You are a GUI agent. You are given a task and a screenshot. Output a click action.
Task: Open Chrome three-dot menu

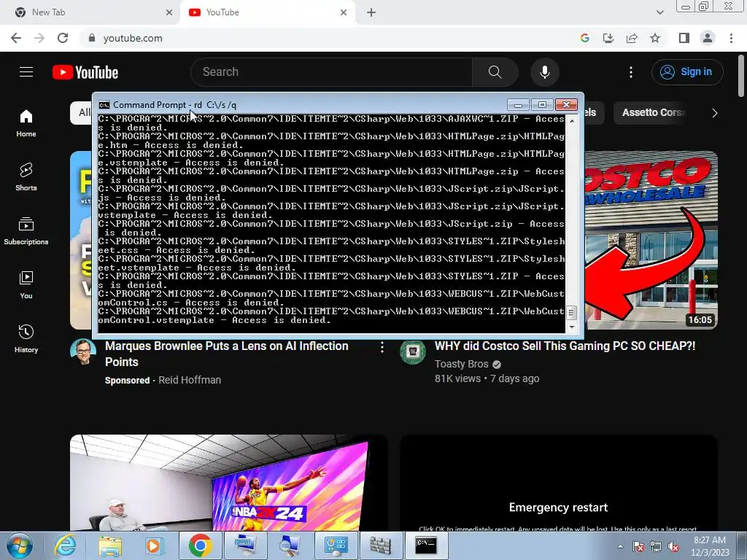click(x=731, y=38)
